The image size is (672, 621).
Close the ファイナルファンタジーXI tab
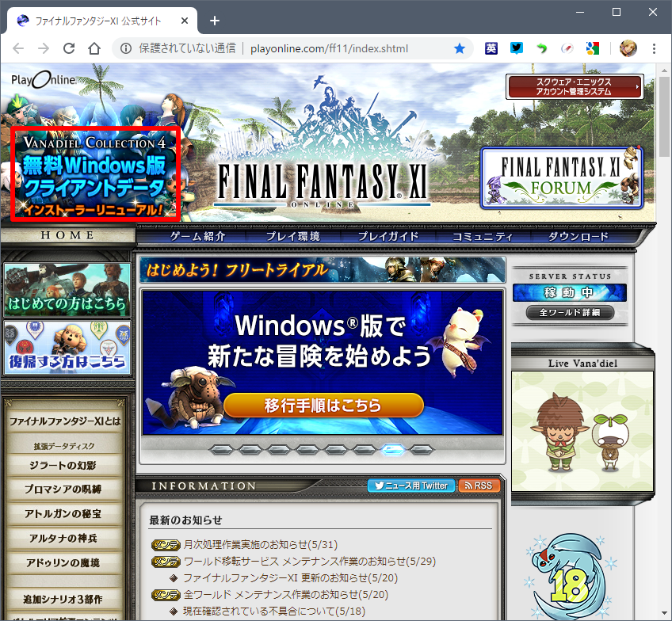[x=185, y=21]
